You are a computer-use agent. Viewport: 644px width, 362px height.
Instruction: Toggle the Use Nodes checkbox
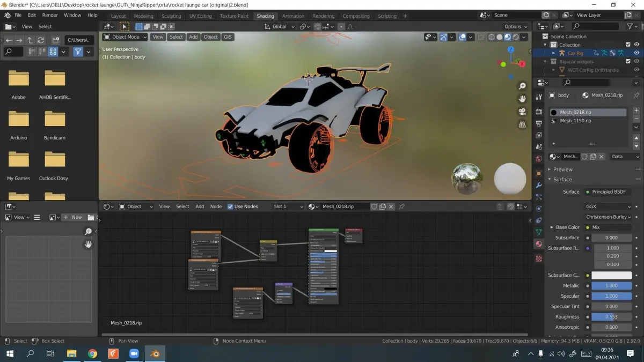[230, 206]
